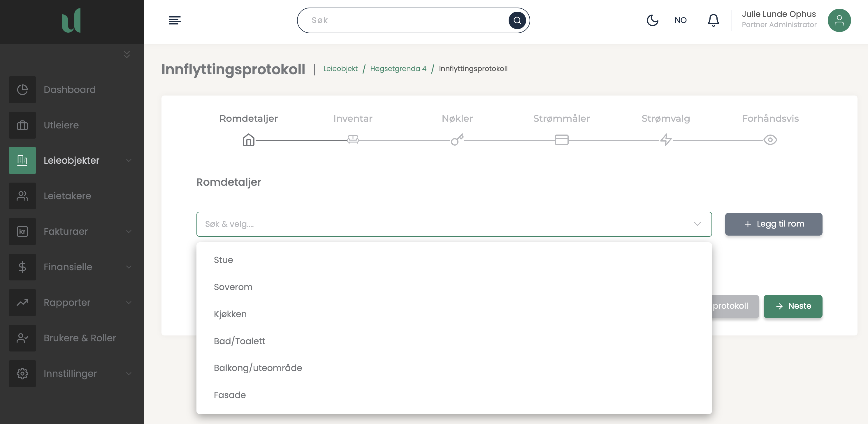868x424 pixels.
Task: Toggle dark mode with moon icon
Action: pos(652,20)
